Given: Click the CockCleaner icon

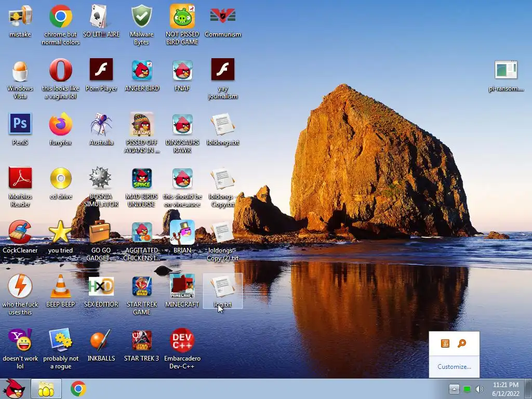Looking at the screenshot, I should point(20,237).
